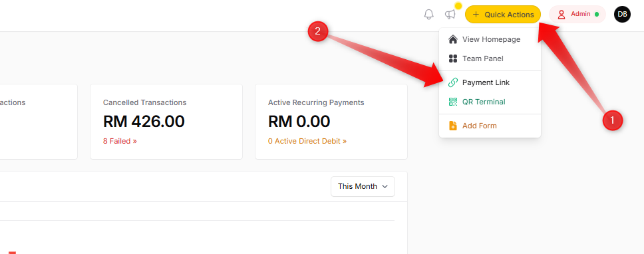Open the Admin role switcher

point(577,15)
